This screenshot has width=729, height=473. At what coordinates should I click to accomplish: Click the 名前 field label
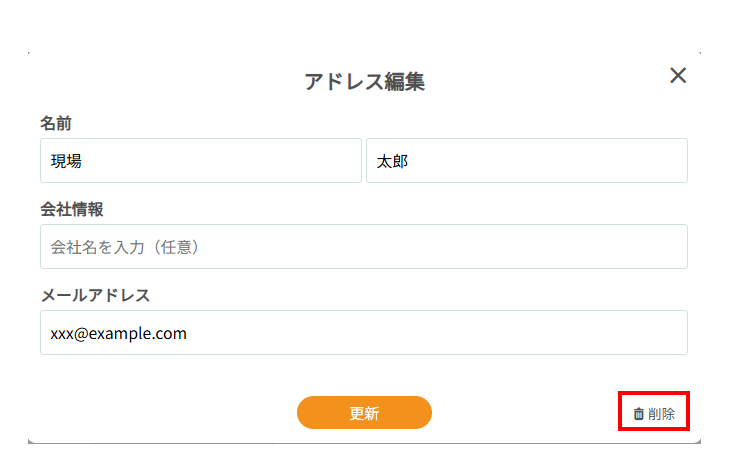[x=56, y=123]
